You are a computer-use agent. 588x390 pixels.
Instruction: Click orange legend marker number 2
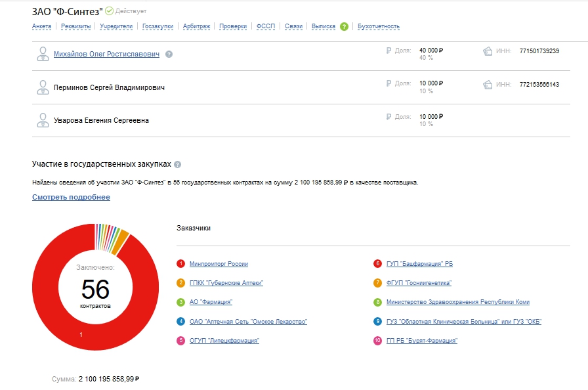(180, 283)
